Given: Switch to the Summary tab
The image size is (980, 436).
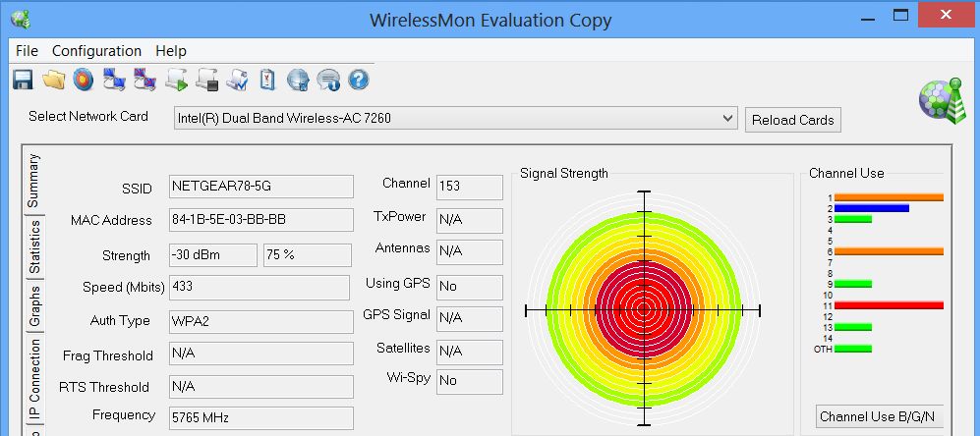Looking at the screenshot, I should point(33,181).
